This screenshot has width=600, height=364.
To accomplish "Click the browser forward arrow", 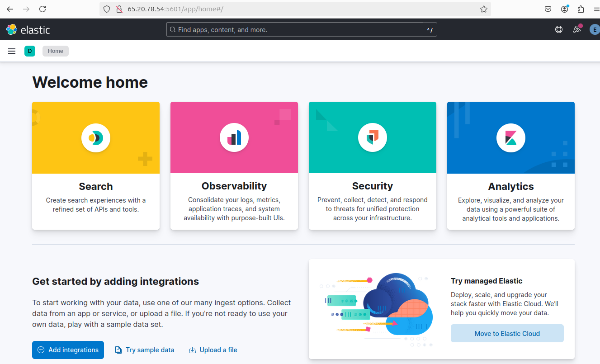I will [26, 9].
